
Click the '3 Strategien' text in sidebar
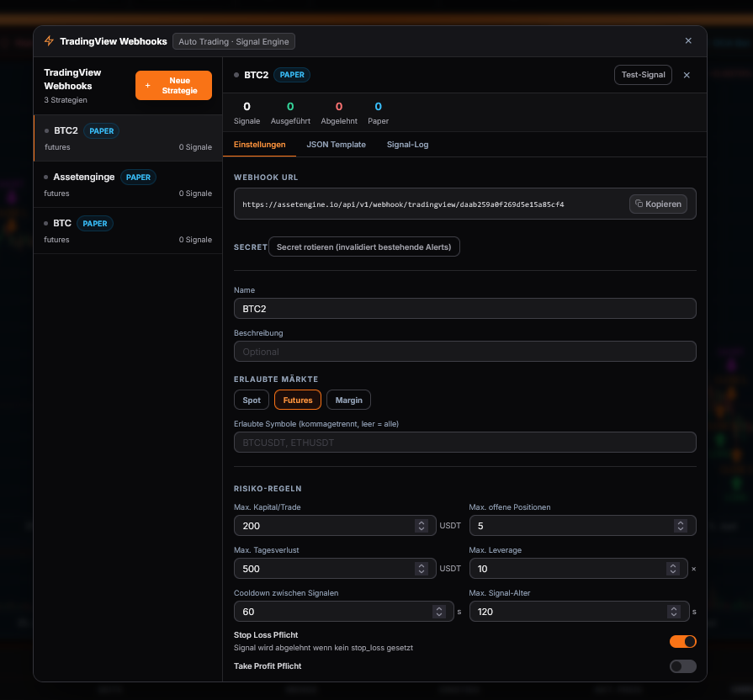pyautogui.click(x=66, y=100)
